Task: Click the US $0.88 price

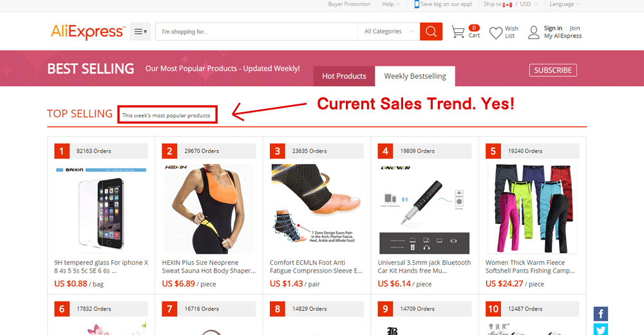Action: [x=71, y=283]
